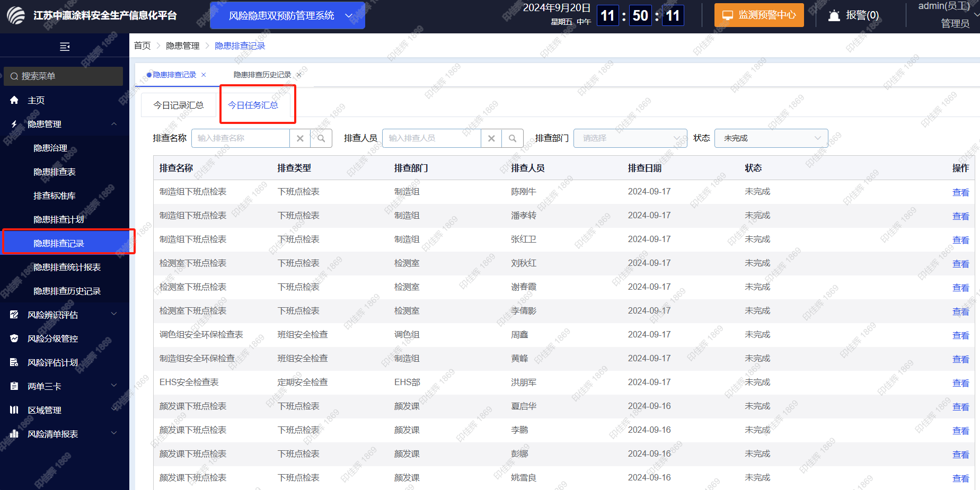View the record for 黄峰
The width and height of the screenshot is (980, 490).
(x=960, y=359)
